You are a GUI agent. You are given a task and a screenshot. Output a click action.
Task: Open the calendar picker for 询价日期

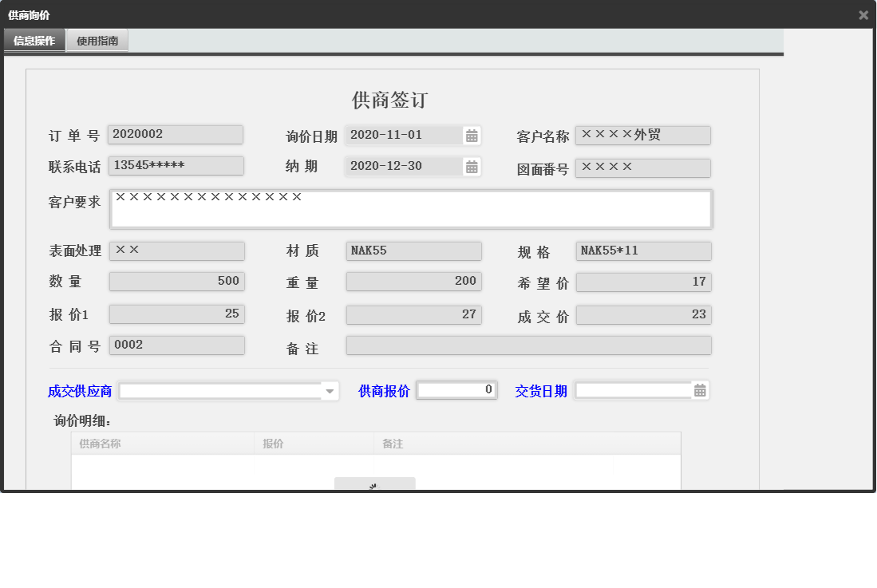coord(472,135)
